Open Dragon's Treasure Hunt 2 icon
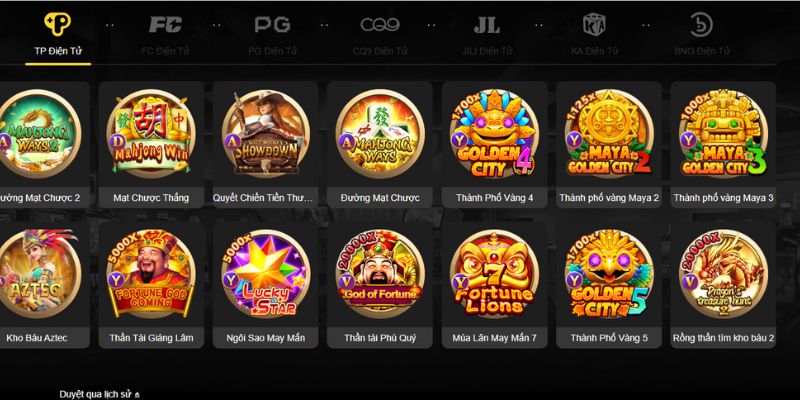Screen dimensions: 800x400 pos(723,273)
